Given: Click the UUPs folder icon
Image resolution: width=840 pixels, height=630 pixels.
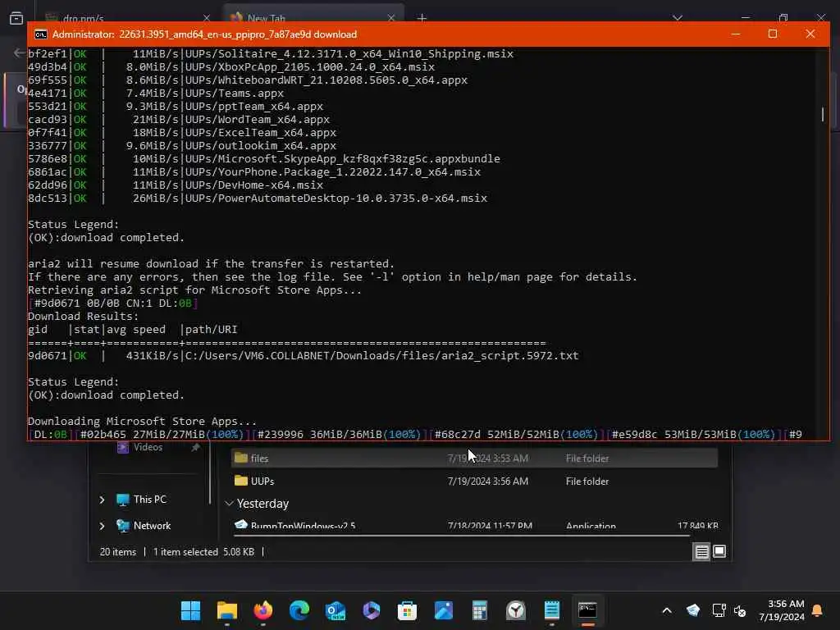Looking at the screenshot, I should point(241,481).
